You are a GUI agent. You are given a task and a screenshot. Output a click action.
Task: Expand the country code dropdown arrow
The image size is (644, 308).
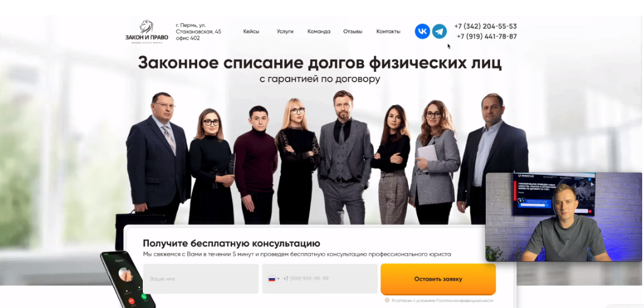coord(278,279)
